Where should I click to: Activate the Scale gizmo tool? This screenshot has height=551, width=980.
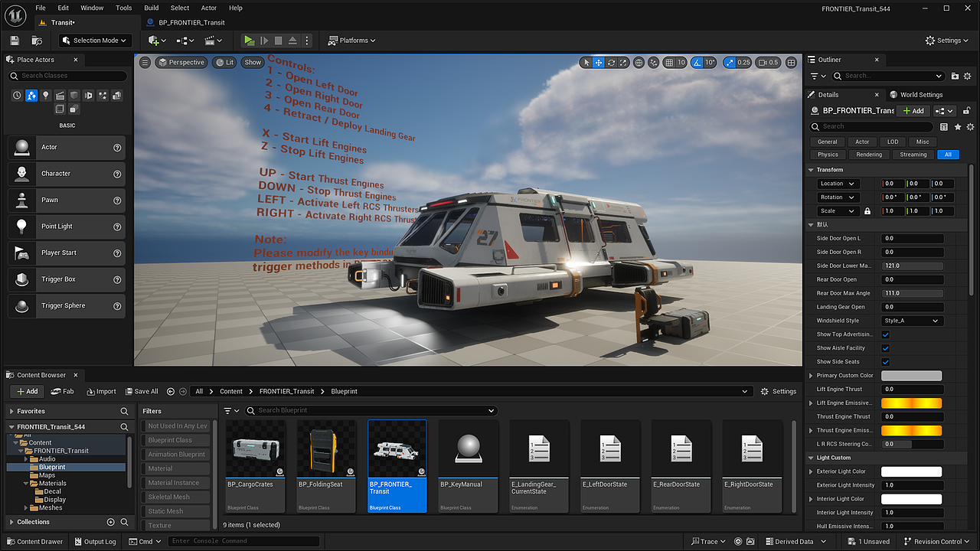(624, 63)
